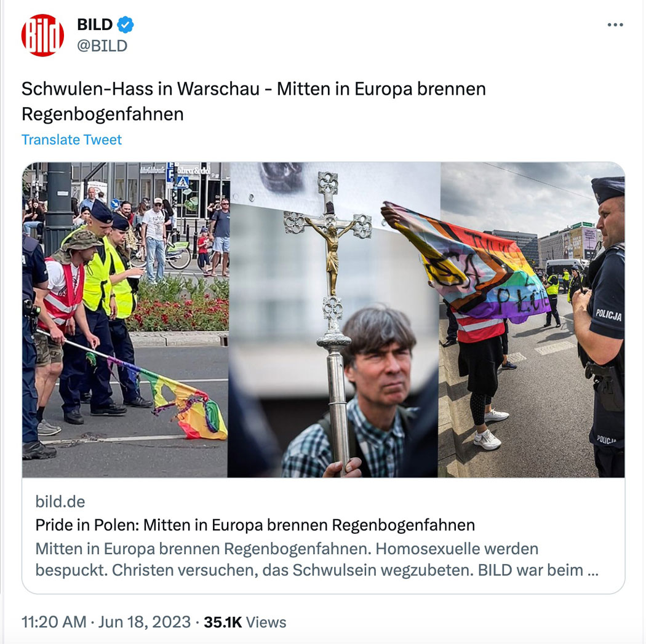Open the 11:20 AM timestamp link

54,622
